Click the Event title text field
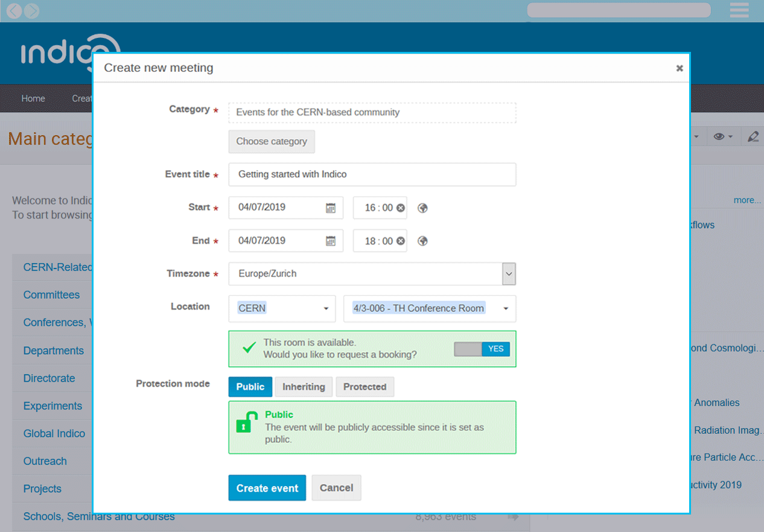The width and height of the screenshot is (764, 532). point(372,174)
